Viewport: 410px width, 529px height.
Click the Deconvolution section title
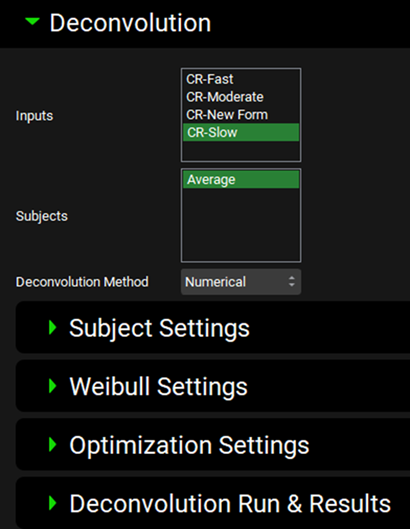pos(130,23)
